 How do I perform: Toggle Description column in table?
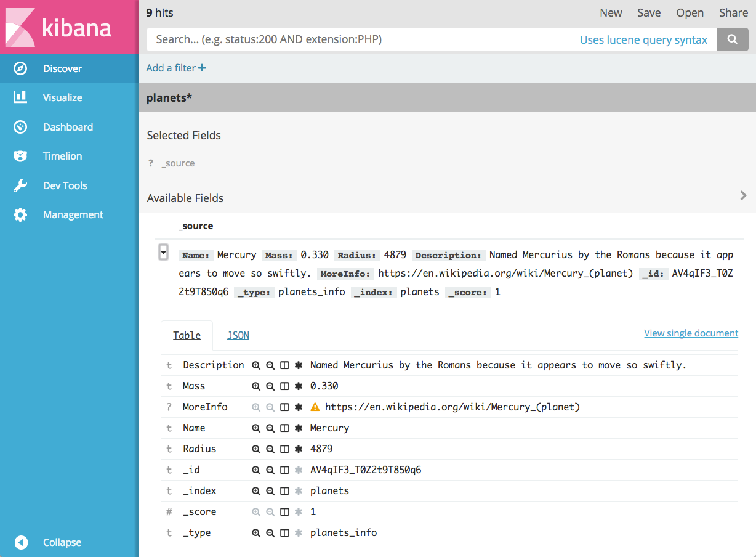284,365
